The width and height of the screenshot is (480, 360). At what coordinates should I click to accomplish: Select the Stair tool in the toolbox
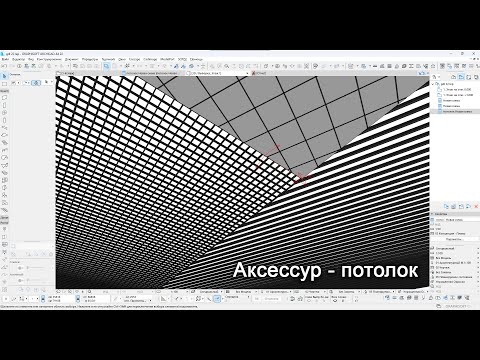(x=4, y=143)
